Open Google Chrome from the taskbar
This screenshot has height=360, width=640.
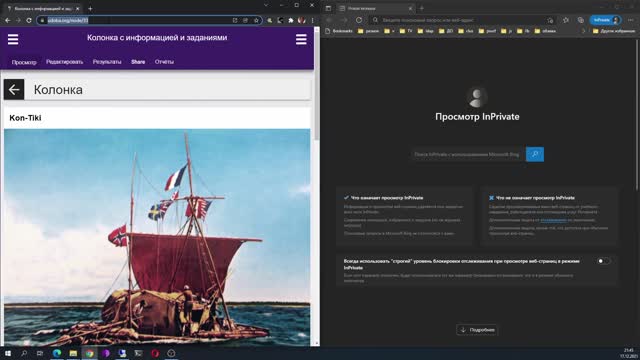point(89,353)
